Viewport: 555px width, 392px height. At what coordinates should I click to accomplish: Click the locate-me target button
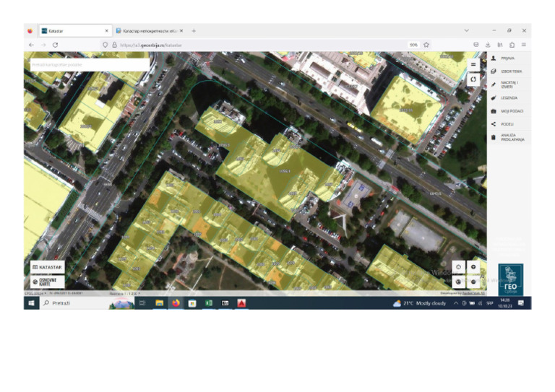coord(458,267)
